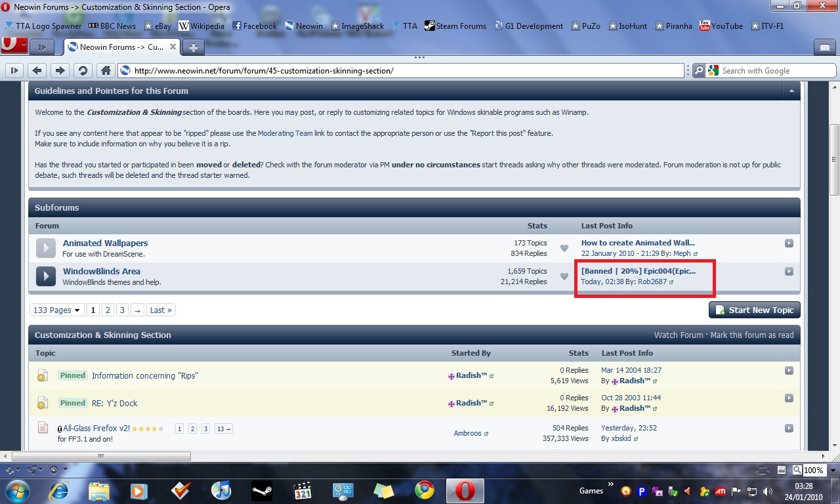Open a new tab with plus button

(x=192, y=47)
